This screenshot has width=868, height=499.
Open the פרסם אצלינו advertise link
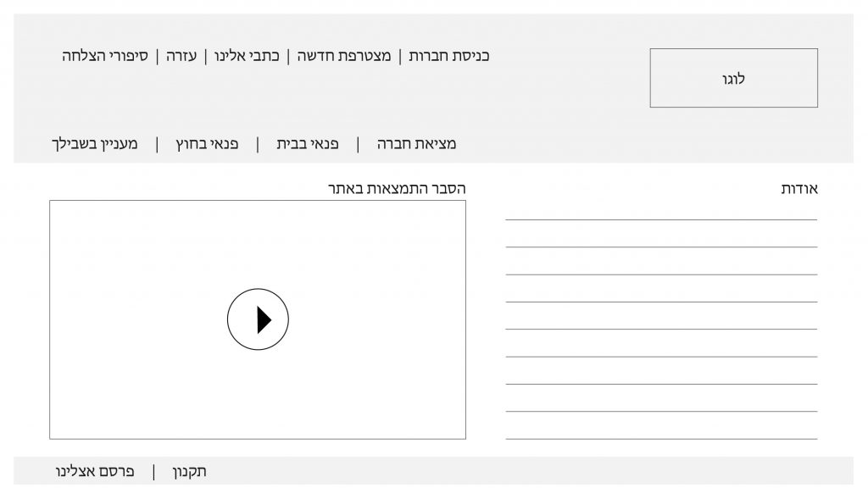94,472
